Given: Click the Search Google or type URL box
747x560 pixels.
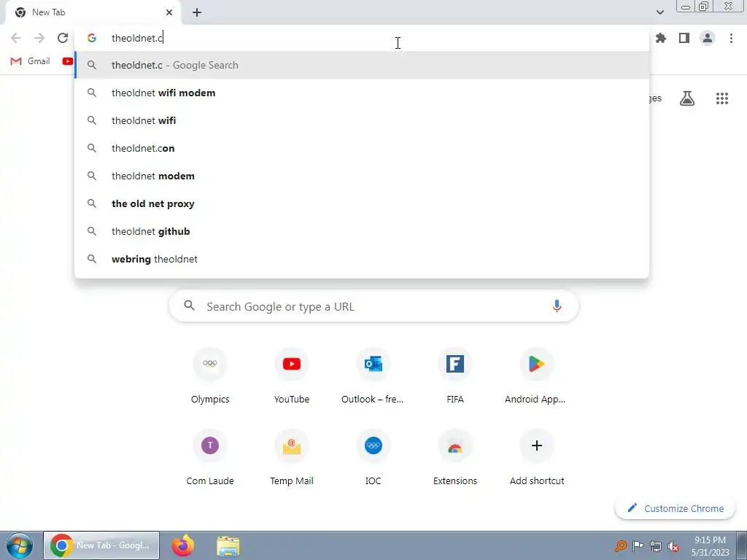Looking at the screenshot, I should pyautogui.click(x=373, y=306).
